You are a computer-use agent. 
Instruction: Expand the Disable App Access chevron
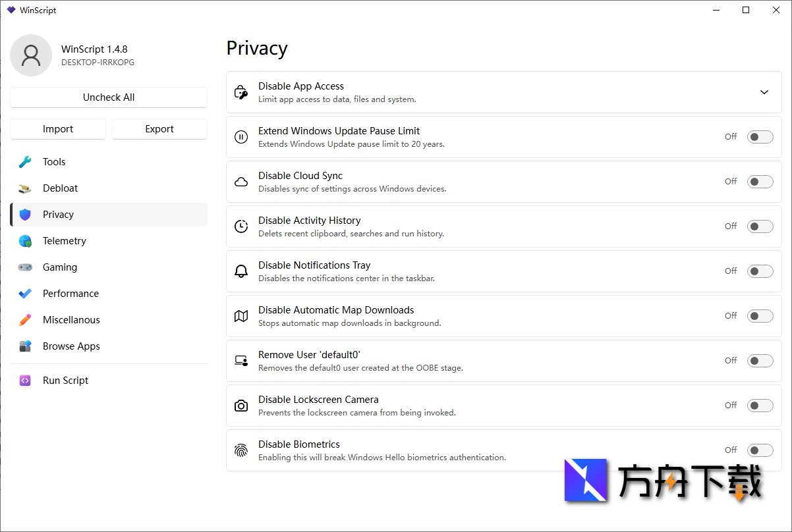tap(764, 92)
